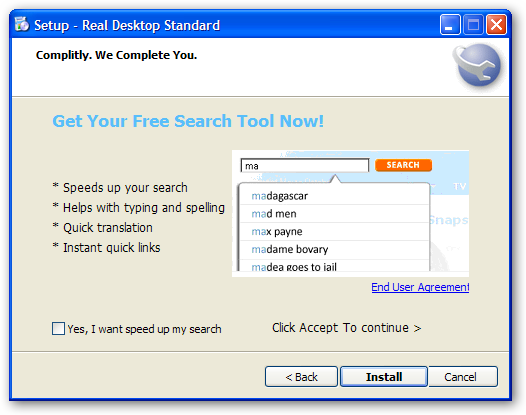Select 'madame bovary' suggestion

tap(334, 250)
